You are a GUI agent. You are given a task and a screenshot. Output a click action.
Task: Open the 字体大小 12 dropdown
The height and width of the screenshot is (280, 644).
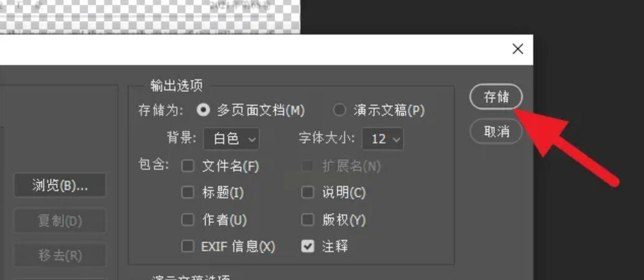click(x=383, y=138)
